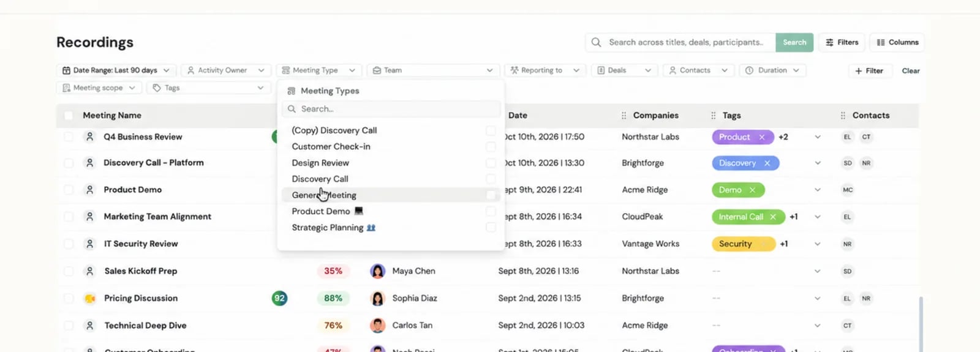
Task: Click the yellow icon on Pricing Discussion row
Action: point(90,298)
